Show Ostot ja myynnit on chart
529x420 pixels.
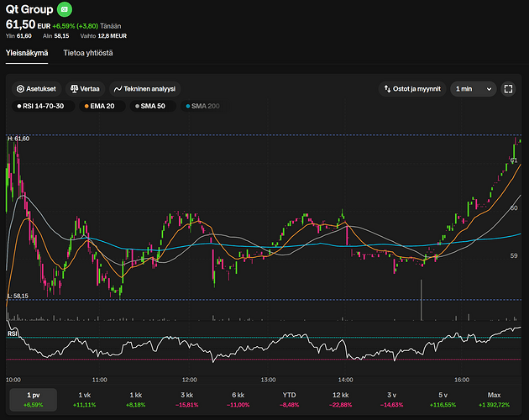(x=412, y=89)
